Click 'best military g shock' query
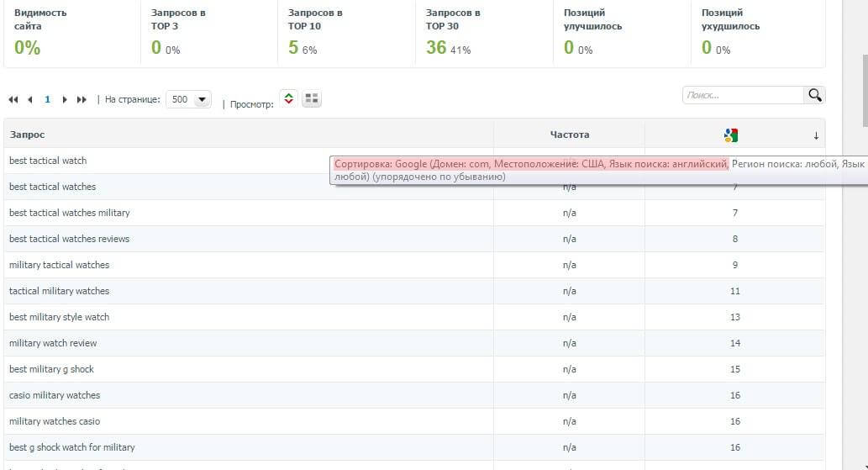The height and width of the screenshot is (470, 868). click(51, 369)
